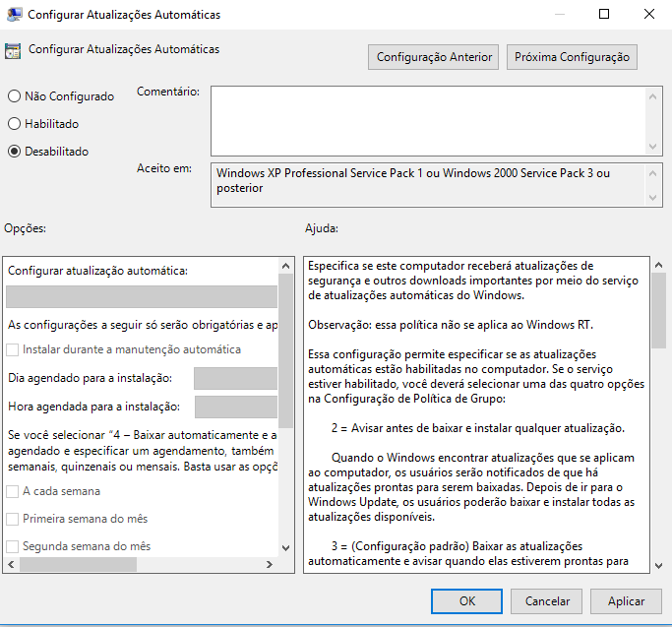Viewport: 672px width, 627px height.
Task: Click the policy icon beside the heading
Action: [13, 51]
